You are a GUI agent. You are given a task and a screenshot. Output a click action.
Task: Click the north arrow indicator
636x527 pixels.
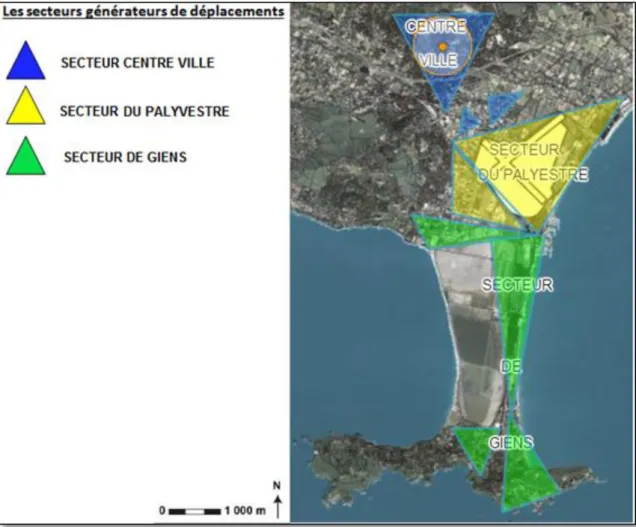pyautogui.click(x=277, y=499)
